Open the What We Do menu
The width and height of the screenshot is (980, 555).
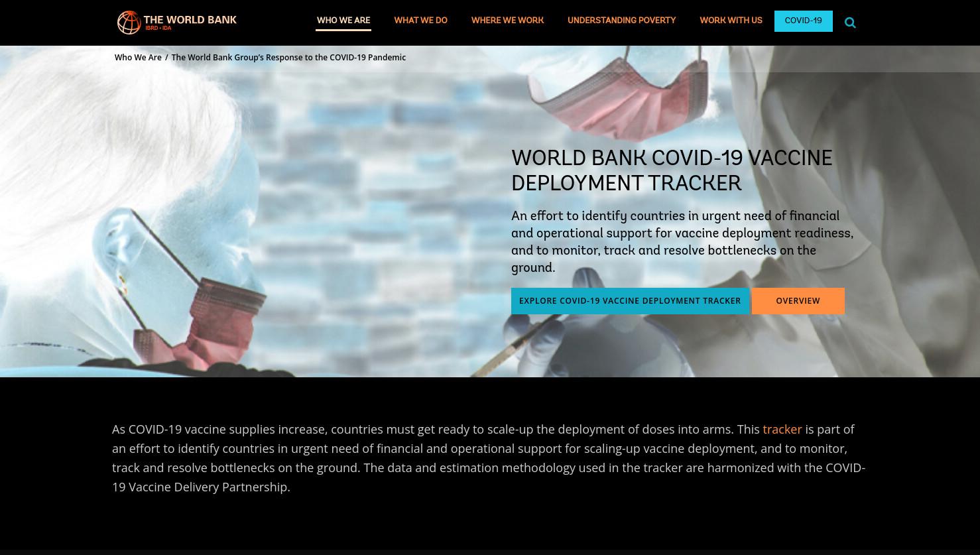point(420,21)
